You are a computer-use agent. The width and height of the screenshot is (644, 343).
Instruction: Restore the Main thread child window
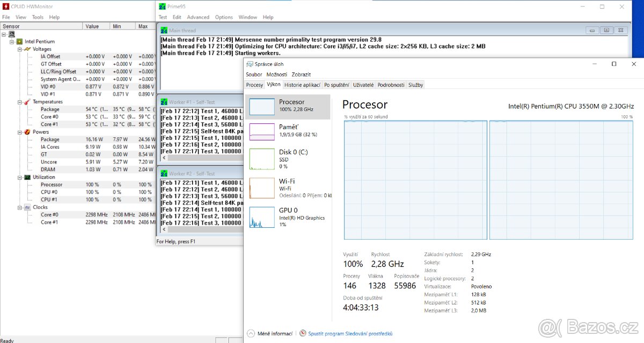coord(606,31)
